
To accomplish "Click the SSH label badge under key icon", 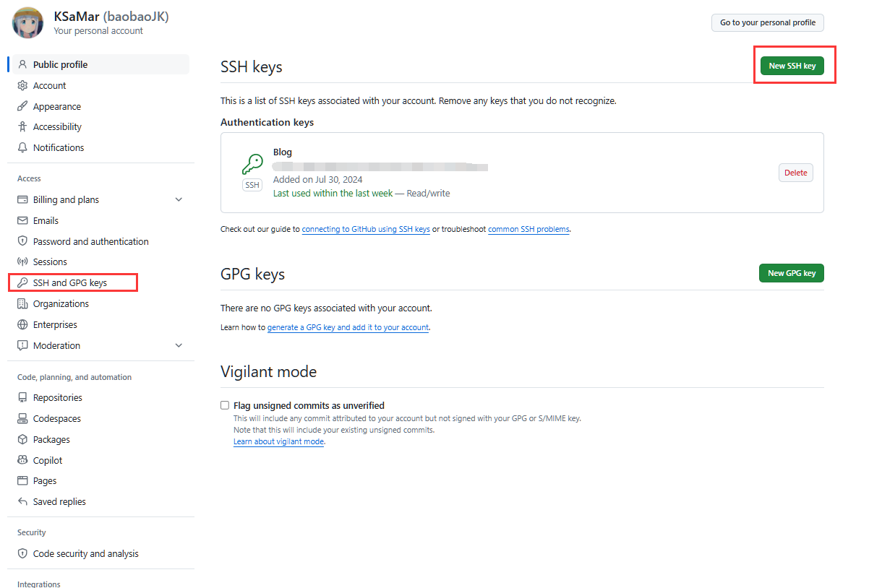I will tap(252, 185).
